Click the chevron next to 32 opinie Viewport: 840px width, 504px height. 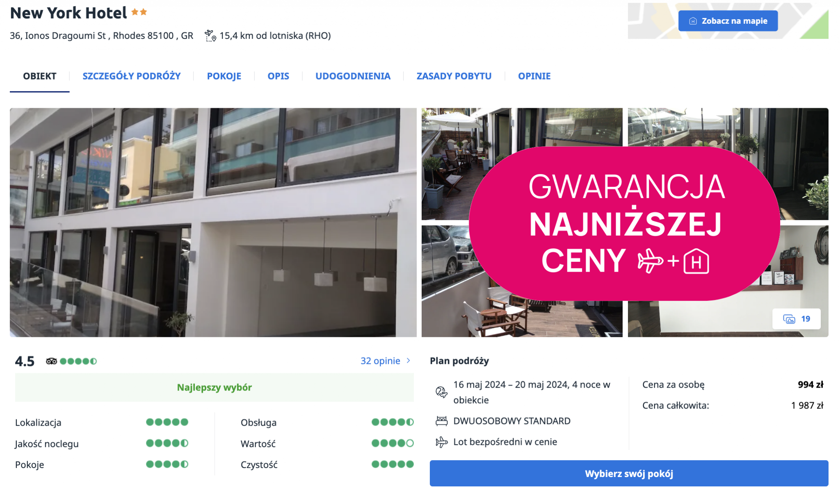409,361
